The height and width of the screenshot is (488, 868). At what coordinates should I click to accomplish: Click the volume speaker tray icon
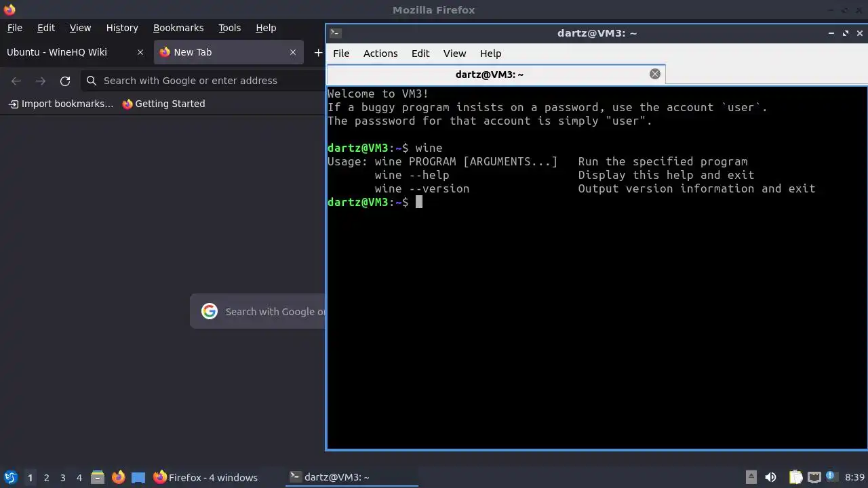tap(770, 477)
